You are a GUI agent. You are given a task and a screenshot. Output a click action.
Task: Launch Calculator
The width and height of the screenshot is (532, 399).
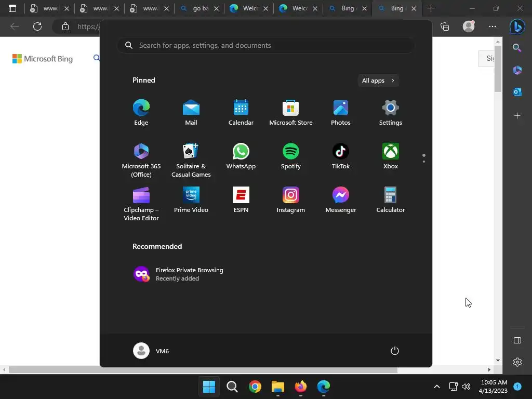391,200
